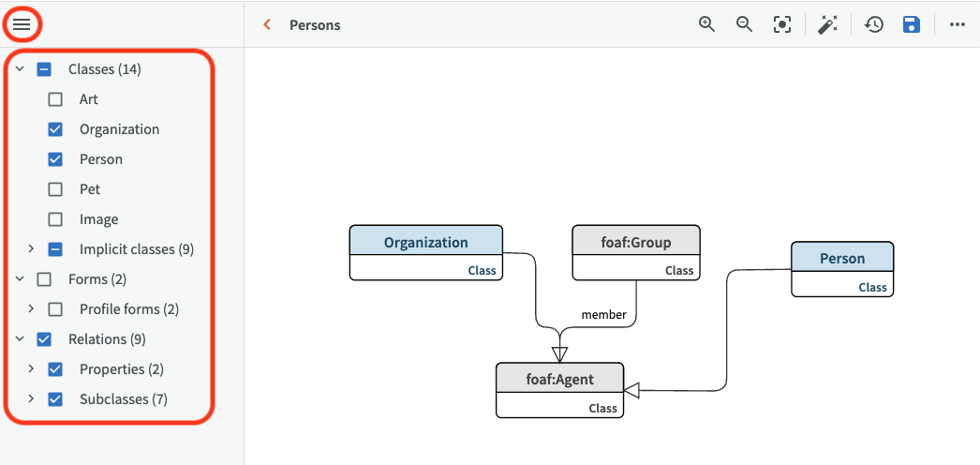Click the member relation label
Screen dimensions: 980x465
coord(603,315)
